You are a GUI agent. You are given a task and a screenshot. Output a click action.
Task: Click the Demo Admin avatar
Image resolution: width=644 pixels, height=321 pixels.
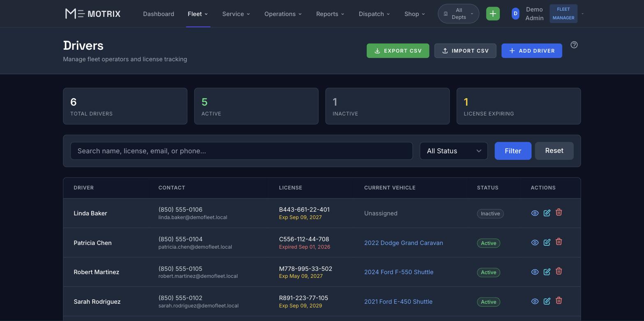[515, 14]
